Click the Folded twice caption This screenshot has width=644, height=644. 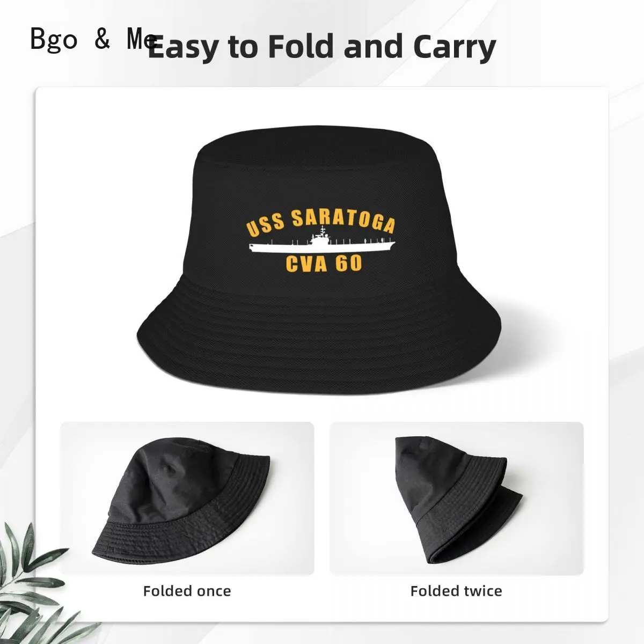tap(456, 591)
